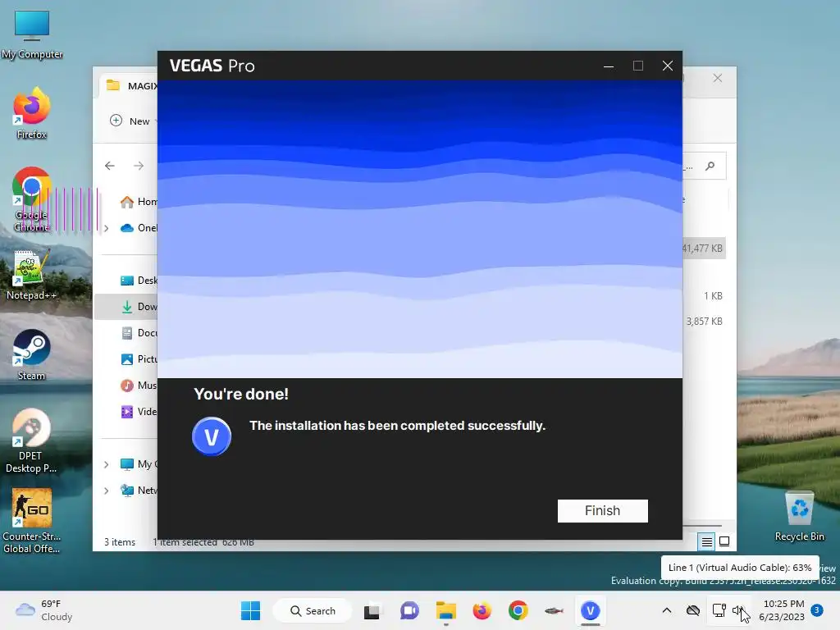
Task: Click the speaker volume tray icon
Action: point(739,610)
